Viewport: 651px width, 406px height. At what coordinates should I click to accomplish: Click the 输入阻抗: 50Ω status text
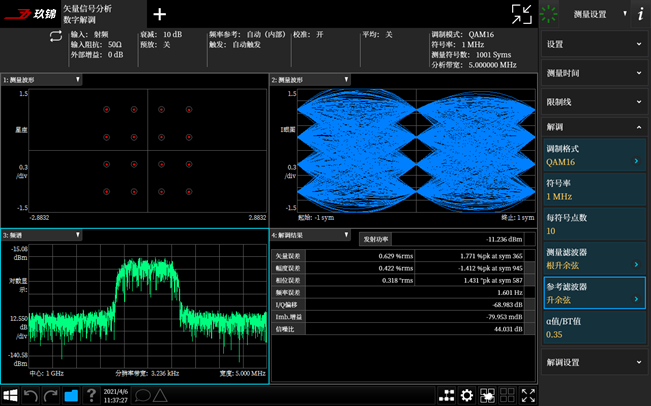click(x=96, y=44)
